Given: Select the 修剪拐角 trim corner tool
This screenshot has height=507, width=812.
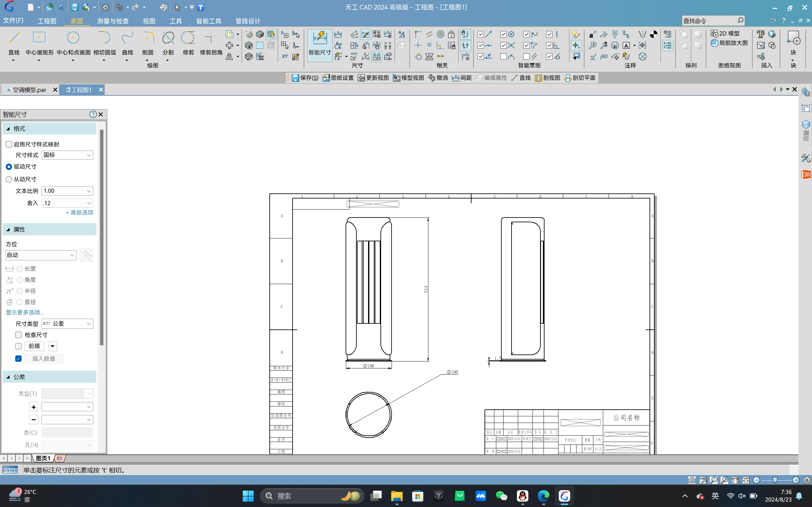Looking at the screenshot, I should coord(211,43).
